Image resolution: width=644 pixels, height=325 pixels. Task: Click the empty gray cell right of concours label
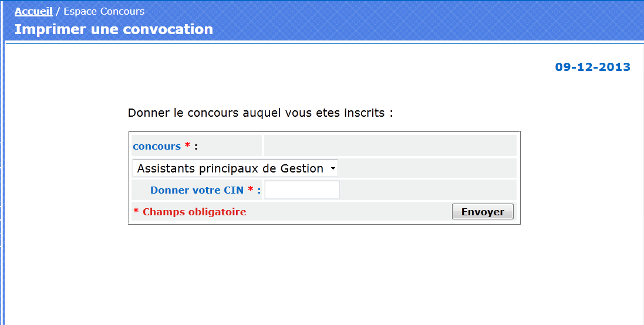[390, 145]
